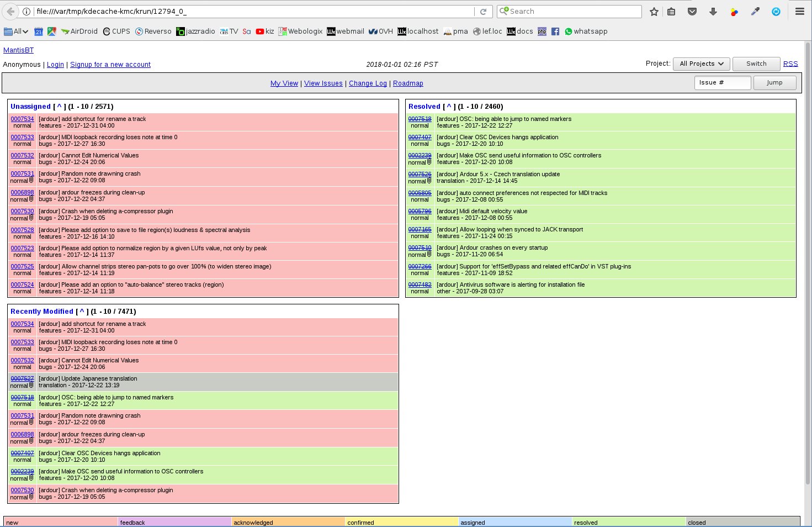Viewport: 812px width, 527px height.
Task: Go to the Roadmap menu item
Action: (x=408, y=83)
